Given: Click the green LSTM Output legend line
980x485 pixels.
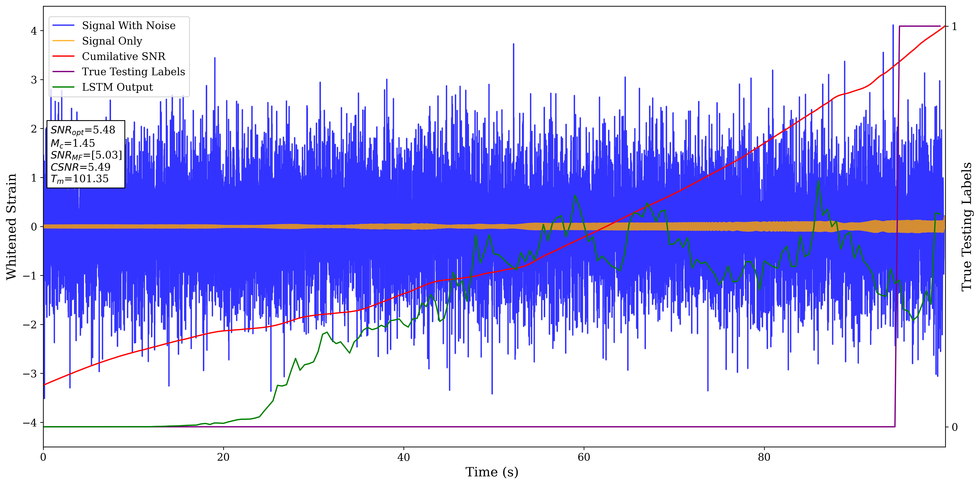Looking at the screenshot, I should 63,87.
